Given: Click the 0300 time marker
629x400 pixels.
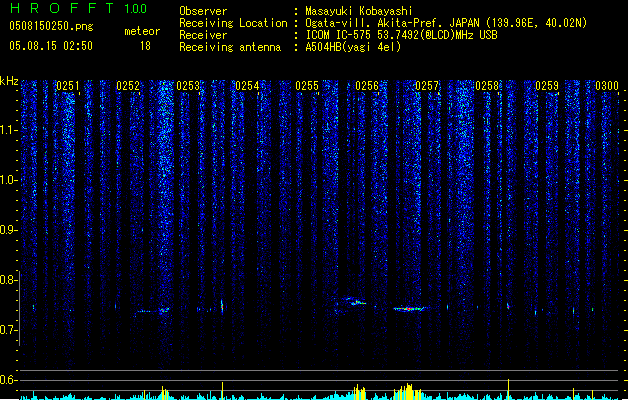Looking at the screenshot, I should pyautogui.click(x=607, y=86).
